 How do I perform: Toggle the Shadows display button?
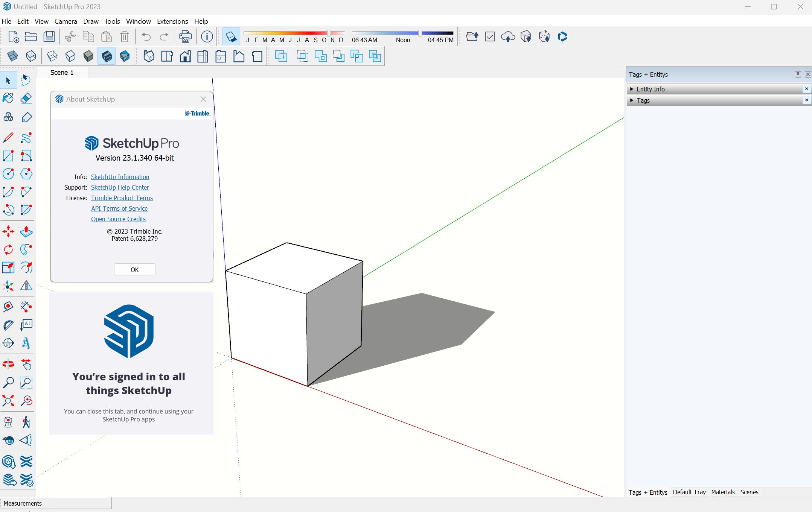231,36
